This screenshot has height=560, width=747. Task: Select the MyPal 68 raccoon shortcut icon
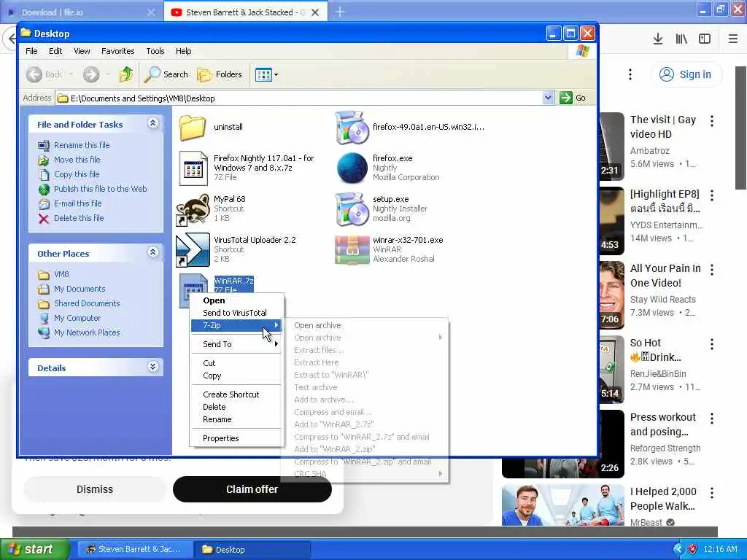pos(193,209)
